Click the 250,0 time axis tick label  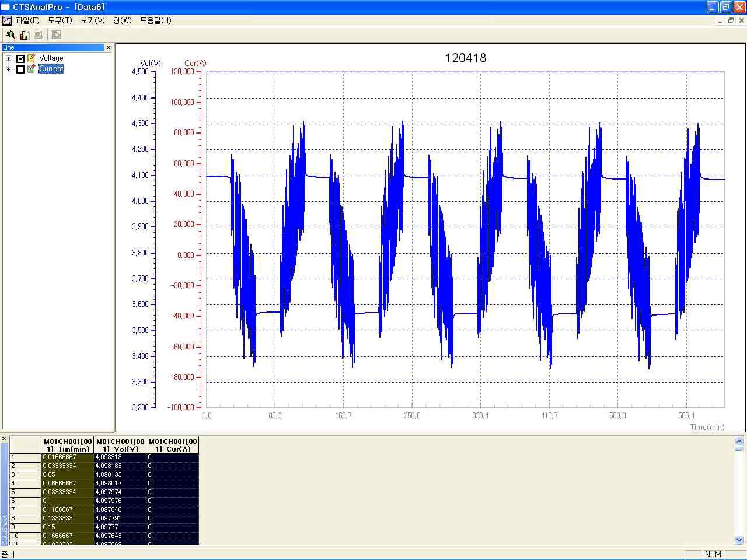pyautogui.click(x=412, y=416)
